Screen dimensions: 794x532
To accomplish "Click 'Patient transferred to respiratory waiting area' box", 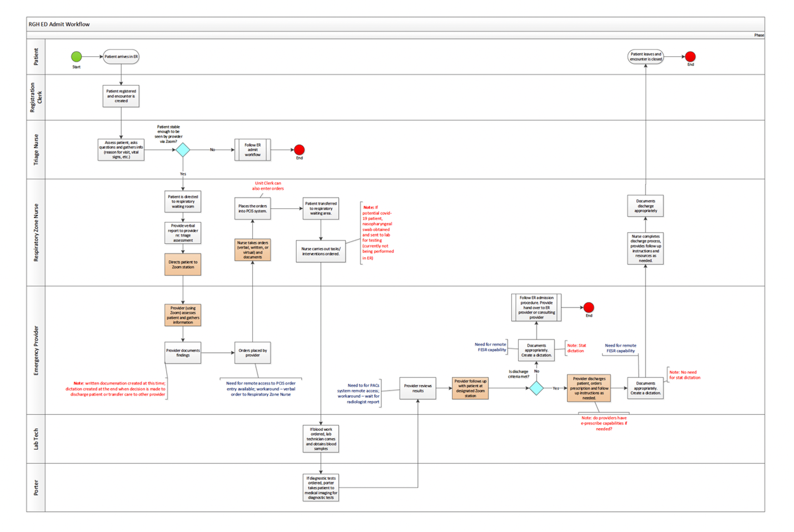I will [321, 209].
